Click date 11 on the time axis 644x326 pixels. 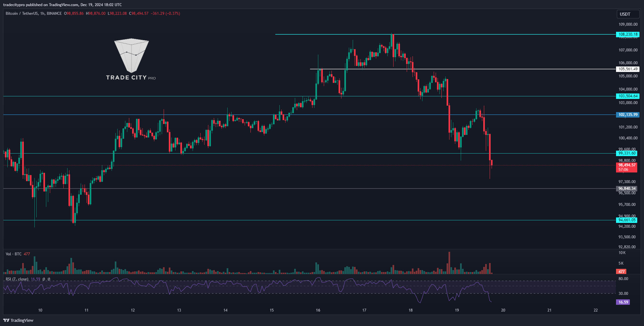pos(86,310)
